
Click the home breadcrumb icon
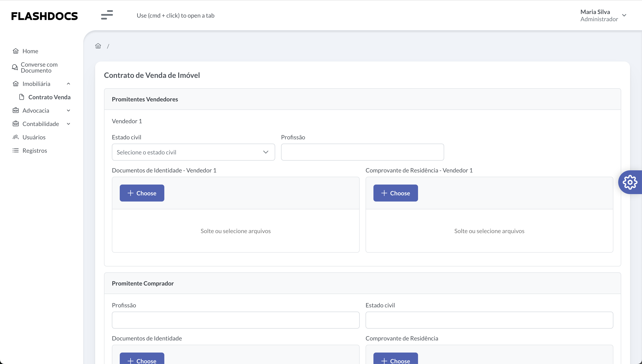coord(98,46)
